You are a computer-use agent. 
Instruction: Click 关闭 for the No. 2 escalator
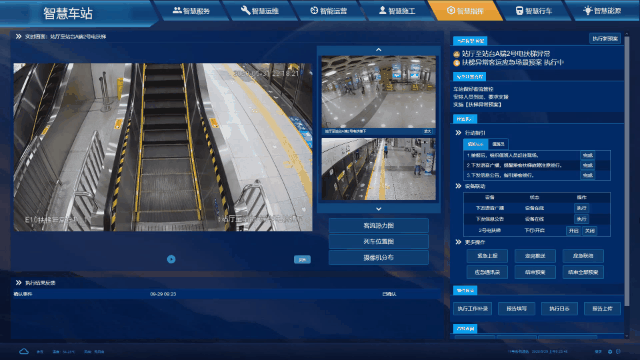click(590, 231)
